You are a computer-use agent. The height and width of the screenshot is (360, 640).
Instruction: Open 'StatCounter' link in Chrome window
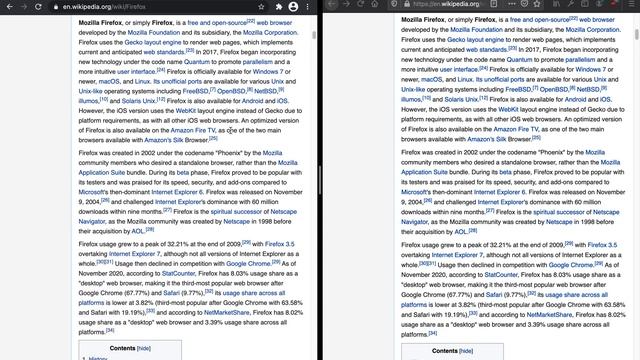coord(178,273)
